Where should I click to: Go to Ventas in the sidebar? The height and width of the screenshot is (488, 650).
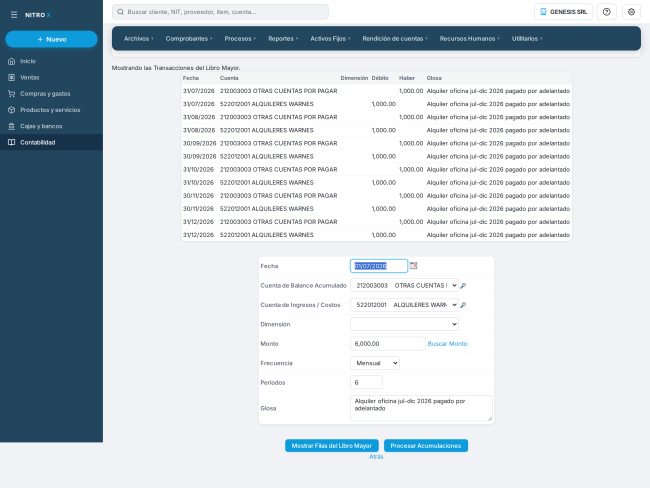pos(51,78)
